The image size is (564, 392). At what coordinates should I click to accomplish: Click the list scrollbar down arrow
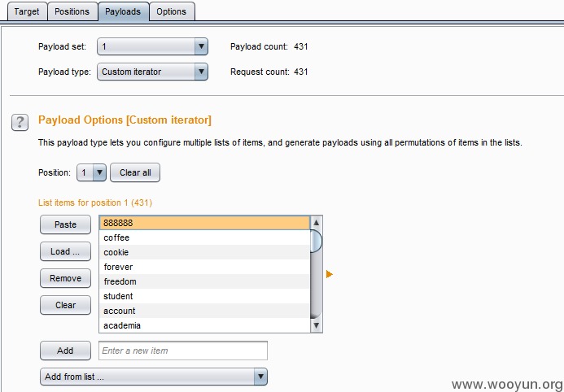click(x=316, y=325)
